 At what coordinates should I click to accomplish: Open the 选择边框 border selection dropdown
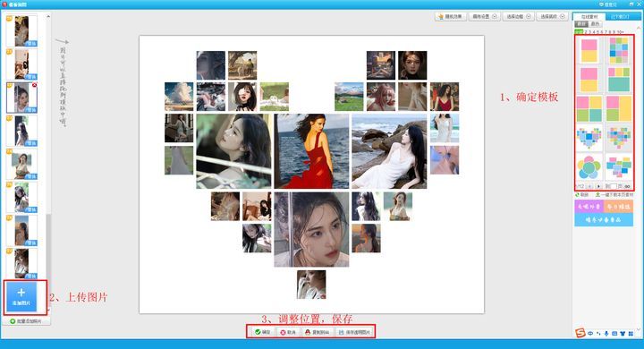click(x=518, y=16)
